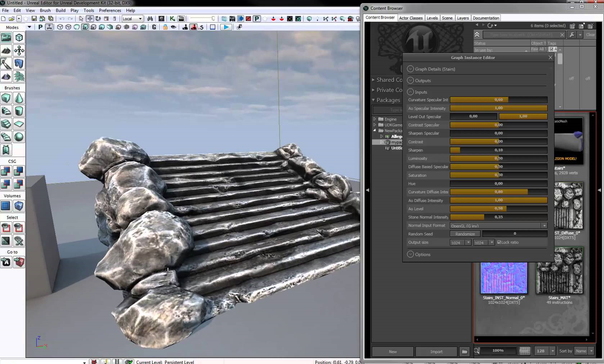Click the Import button in Content Browser
Screen dimensions: 604x364
click(436, 351)
